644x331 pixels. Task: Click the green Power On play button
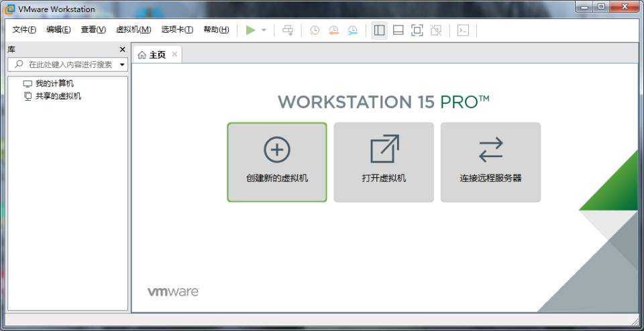(x=250, y=30)
